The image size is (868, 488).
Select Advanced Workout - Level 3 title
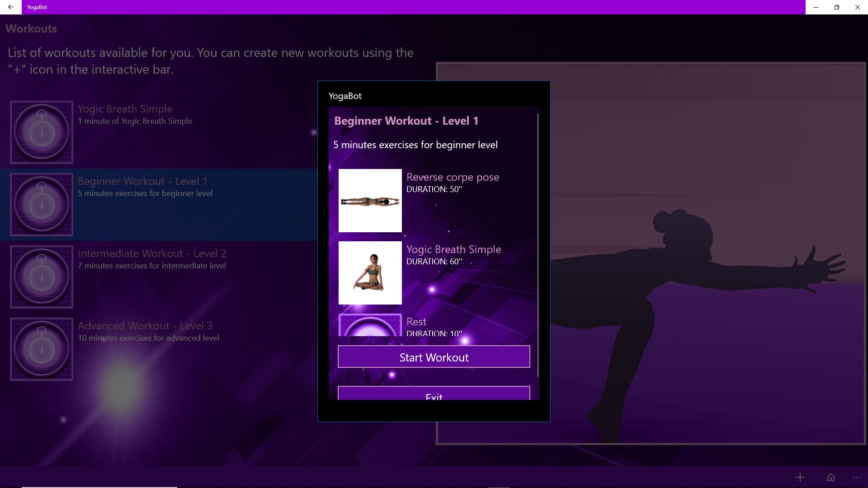[x=145, y=326]
